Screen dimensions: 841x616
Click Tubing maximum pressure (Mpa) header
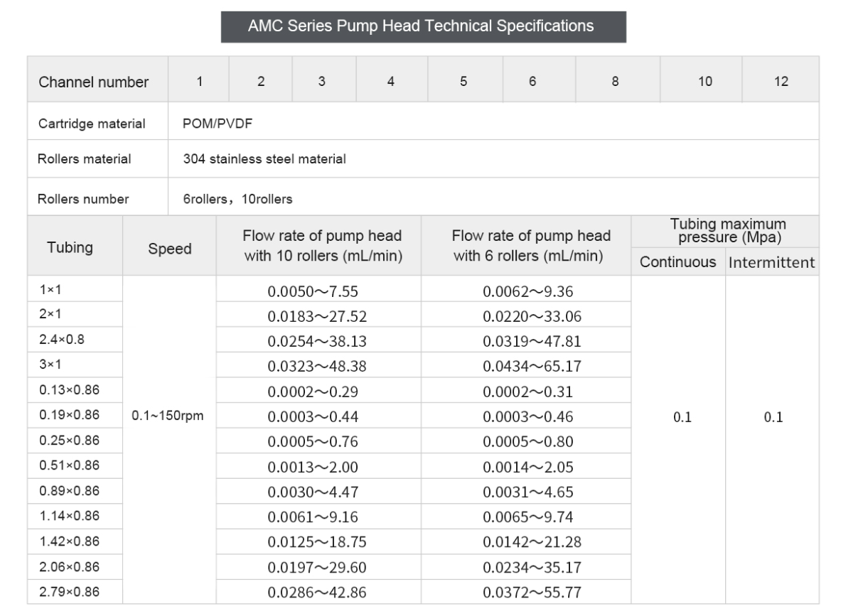(x=725, y=231)
